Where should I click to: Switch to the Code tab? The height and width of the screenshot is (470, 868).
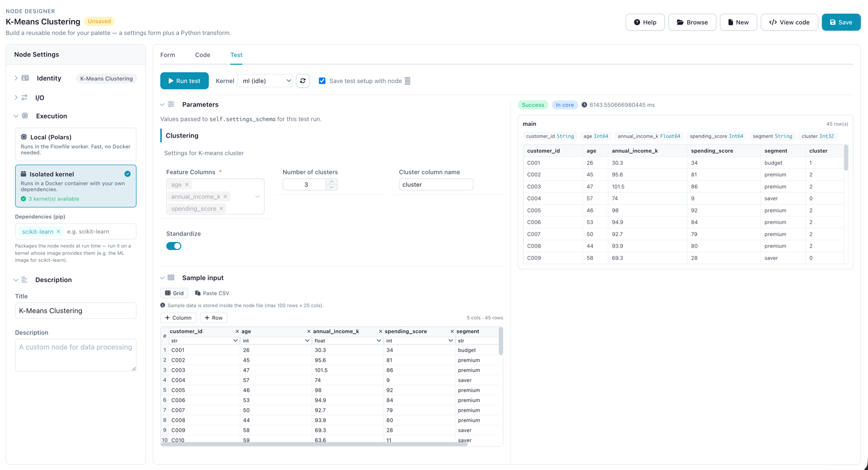click(203, 55)
